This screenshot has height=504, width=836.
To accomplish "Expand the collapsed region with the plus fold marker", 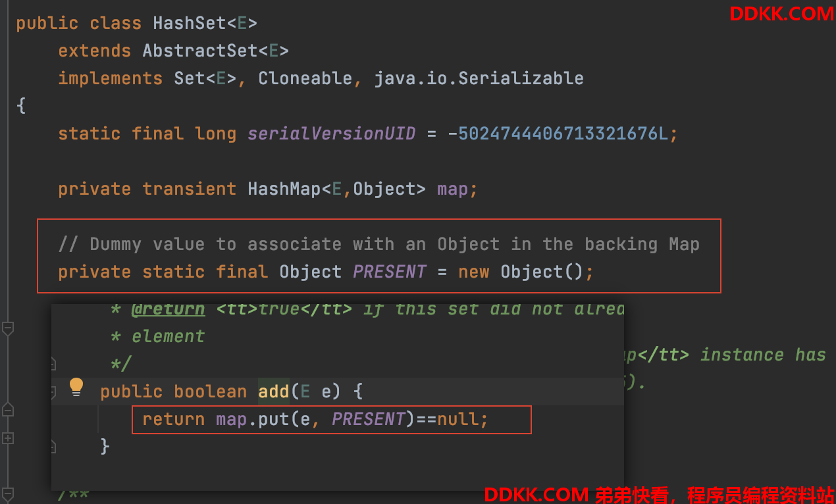I will [8, 438].
